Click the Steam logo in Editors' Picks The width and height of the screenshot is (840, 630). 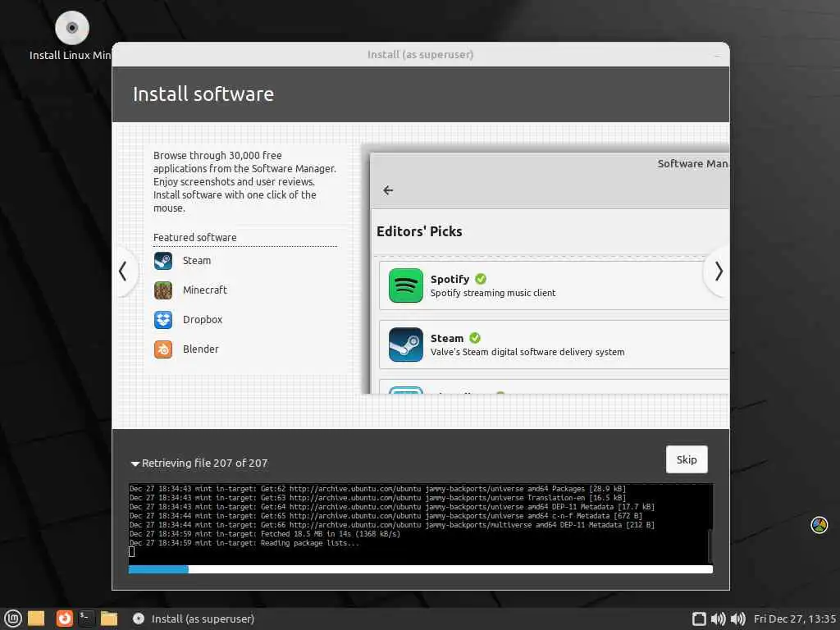[x=405, y=345]
